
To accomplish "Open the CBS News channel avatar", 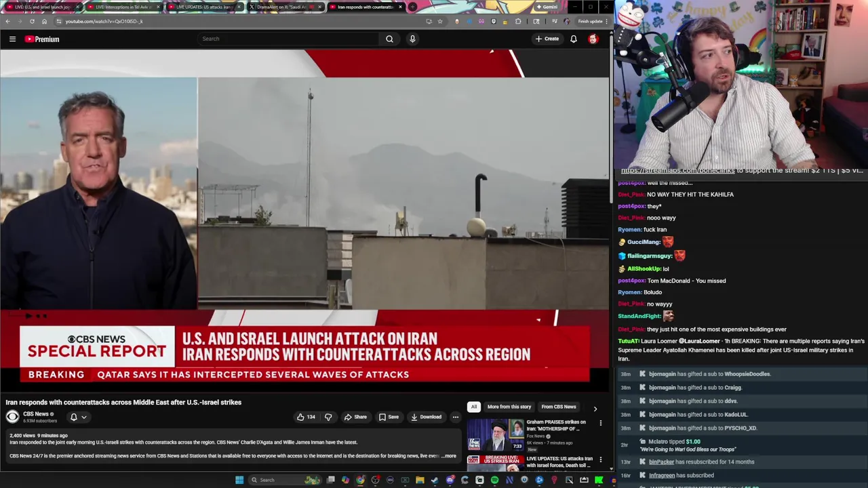I will (x=12, y=417).
